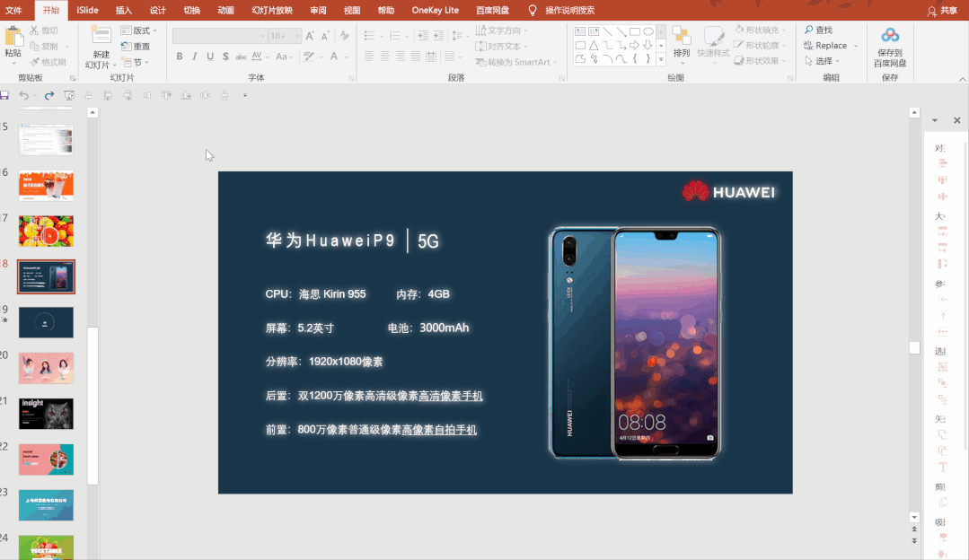Switch to the iSlide tab
Screen dimensions: 969x560
tap(87, 11)
